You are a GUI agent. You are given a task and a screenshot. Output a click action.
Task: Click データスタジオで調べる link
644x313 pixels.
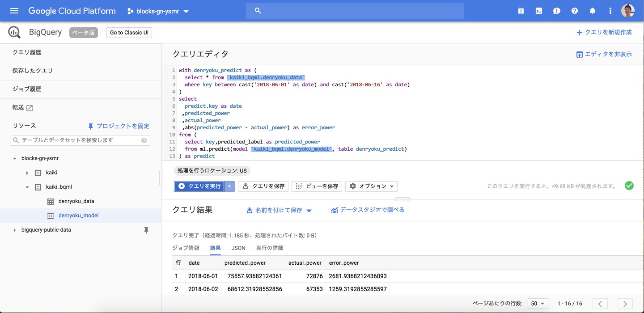(x=368, y=210)
